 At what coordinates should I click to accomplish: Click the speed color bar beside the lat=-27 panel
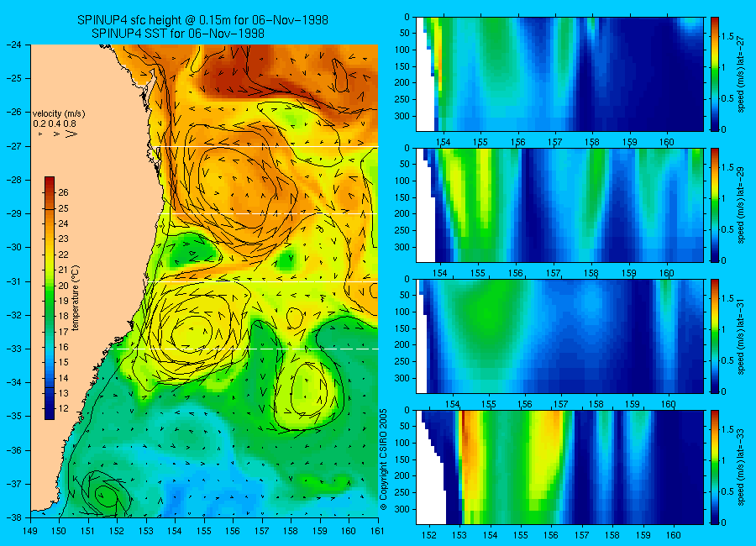click(714, 74)
